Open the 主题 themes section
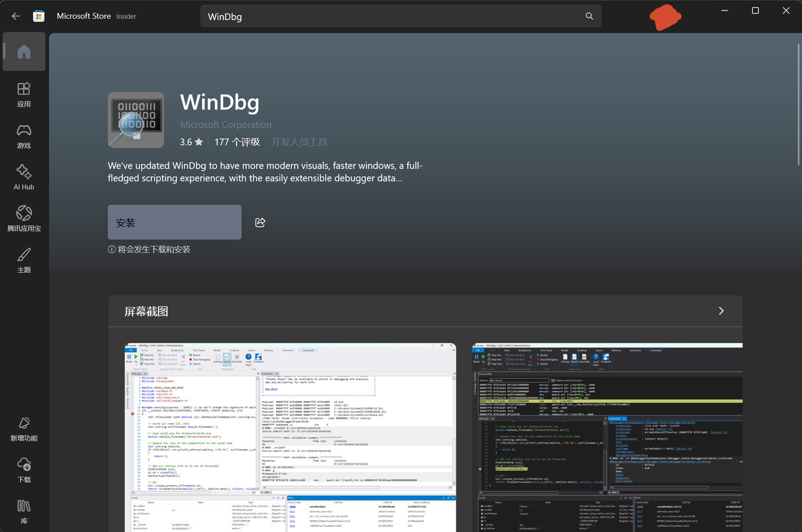Viewport: 802px width, 532px height. coord(24,261)
